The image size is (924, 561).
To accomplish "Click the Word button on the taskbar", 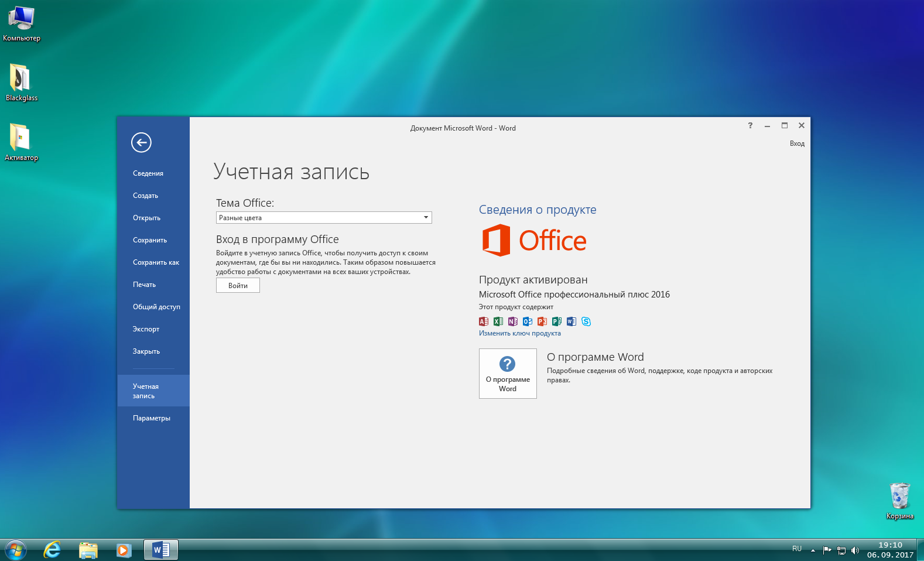I will tap(161, 550).
